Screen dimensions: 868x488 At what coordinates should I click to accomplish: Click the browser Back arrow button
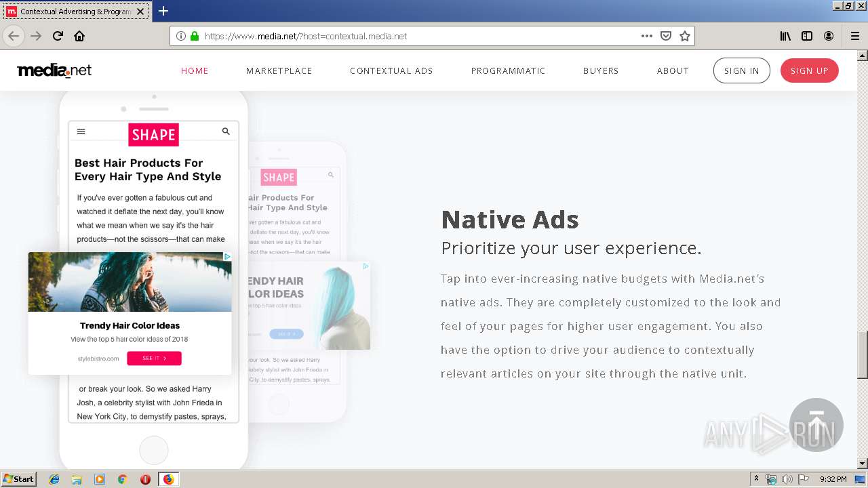(x=13, y=36)
